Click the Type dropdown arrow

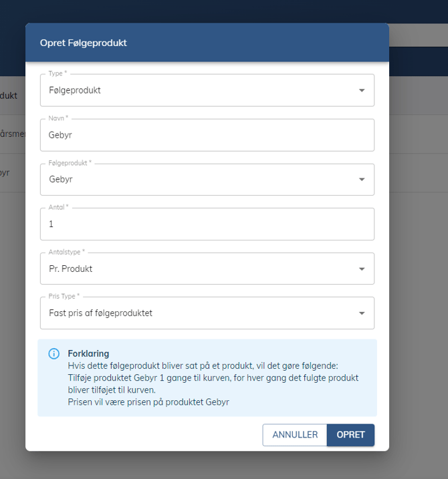(362, 90)
